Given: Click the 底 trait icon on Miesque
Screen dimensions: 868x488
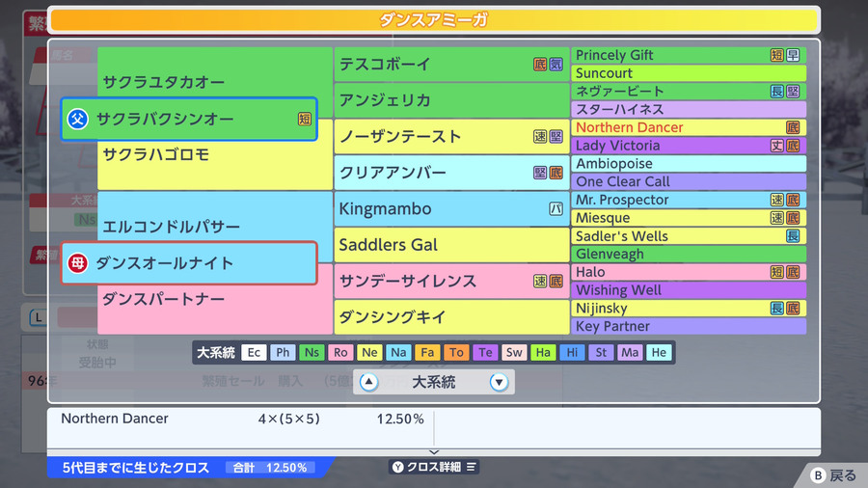Looking at the screenshot, I should pyautogui.click(x=793, y=218).
